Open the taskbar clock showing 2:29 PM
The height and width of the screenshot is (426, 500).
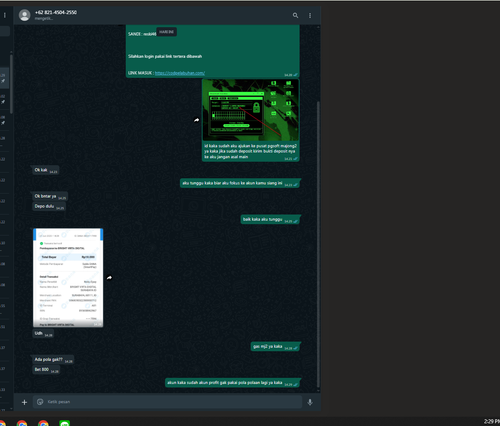pos(492,422)
